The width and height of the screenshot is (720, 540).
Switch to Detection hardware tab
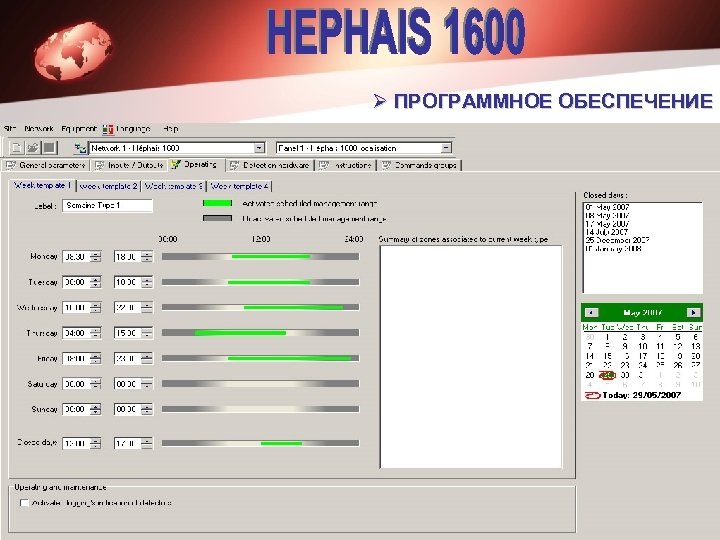point(270,165)
